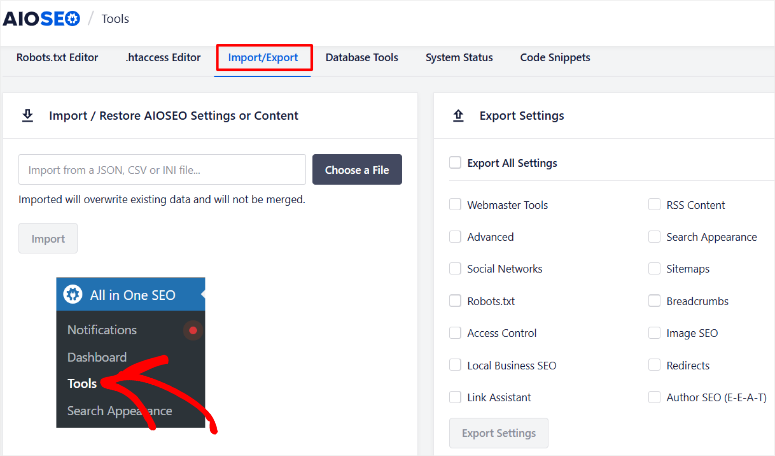The width and height of the screenshot is (775, 456).
Task: Click the import download arrow icon
Action: click(28, 116)
